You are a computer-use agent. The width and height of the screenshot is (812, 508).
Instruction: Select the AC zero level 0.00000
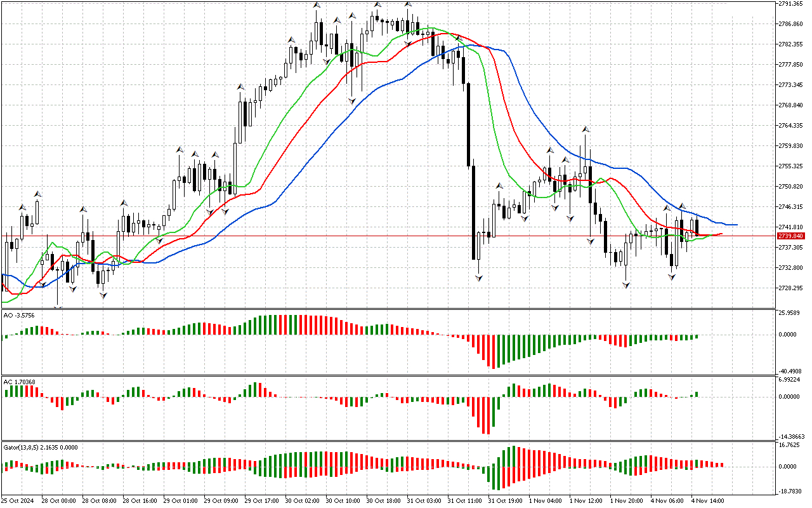tap(790, 397)
